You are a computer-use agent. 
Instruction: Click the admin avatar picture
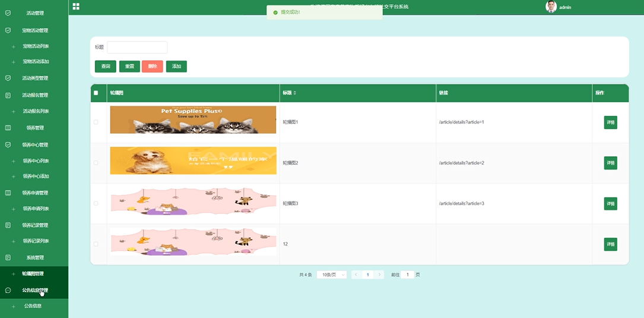pyautogui.click(x=551, y=7)
